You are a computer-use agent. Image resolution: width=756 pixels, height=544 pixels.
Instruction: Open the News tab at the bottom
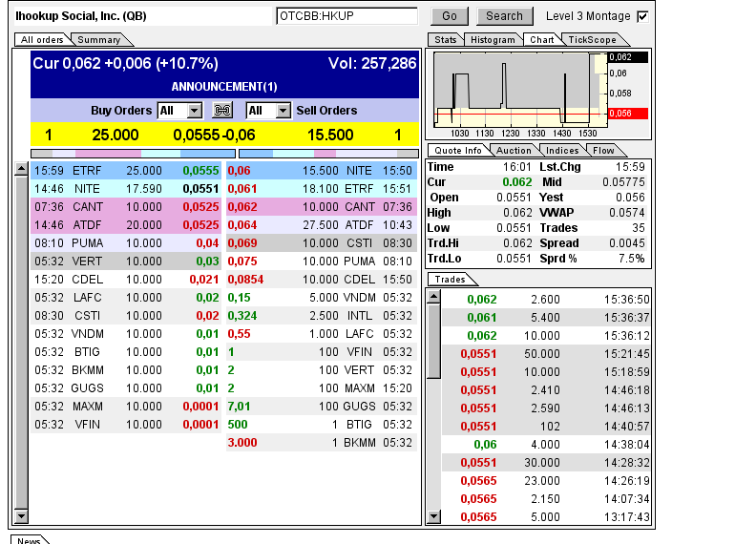tap(29, 540)
